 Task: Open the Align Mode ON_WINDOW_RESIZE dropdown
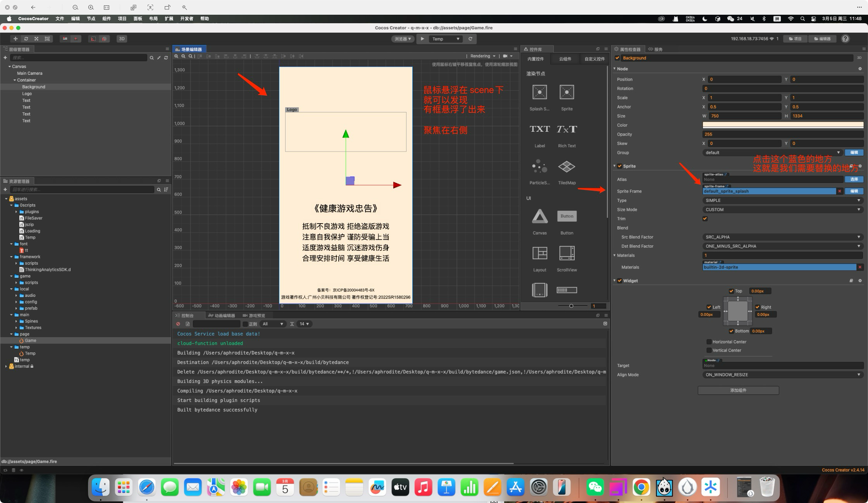click(x=783, y=375)
